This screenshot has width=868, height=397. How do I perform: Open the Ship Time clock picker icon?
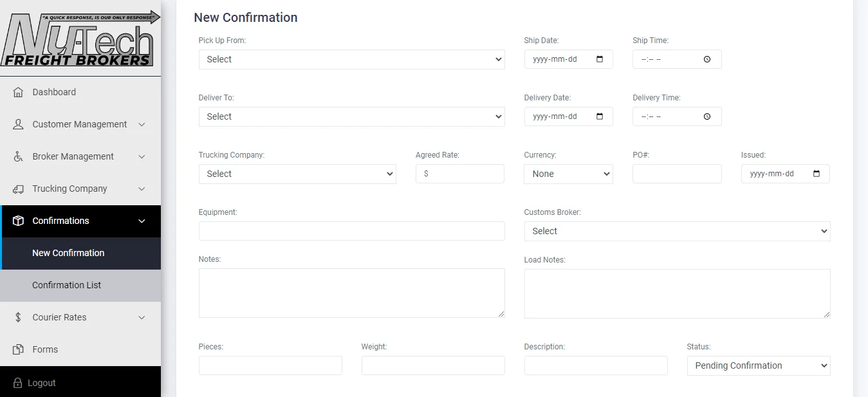click(x=707, y=59)
